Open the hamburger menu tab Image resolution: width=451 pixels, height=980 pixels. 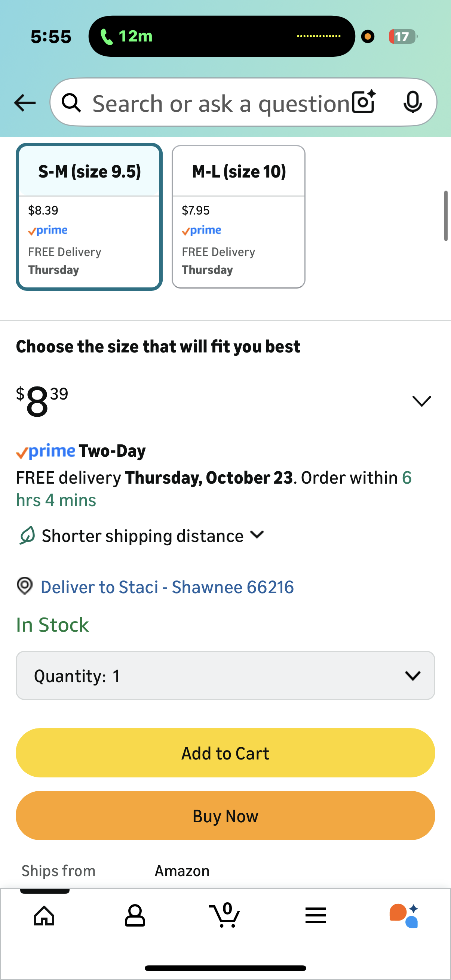pyautogui.click(x=316, y=915)
